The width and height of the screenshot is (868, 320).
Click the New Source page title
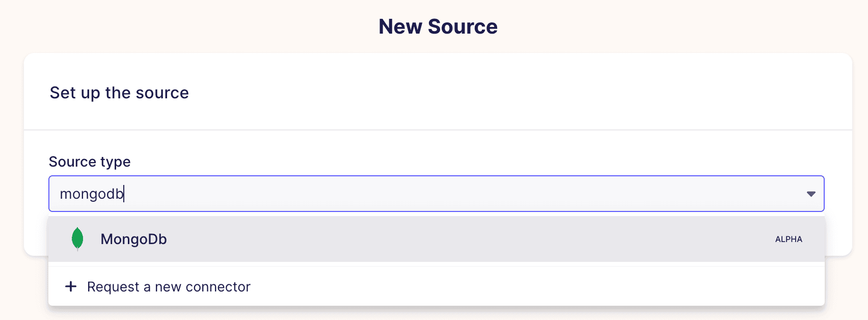click(438, 26)
